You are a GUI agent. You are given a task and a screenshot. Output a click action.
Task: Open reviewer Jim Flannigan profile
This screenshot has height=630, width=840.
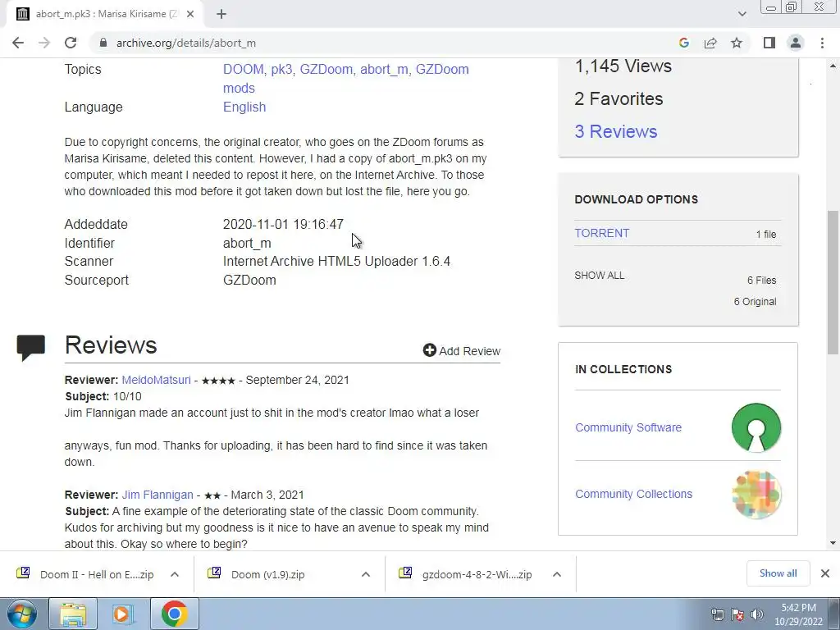coord(157,495)
